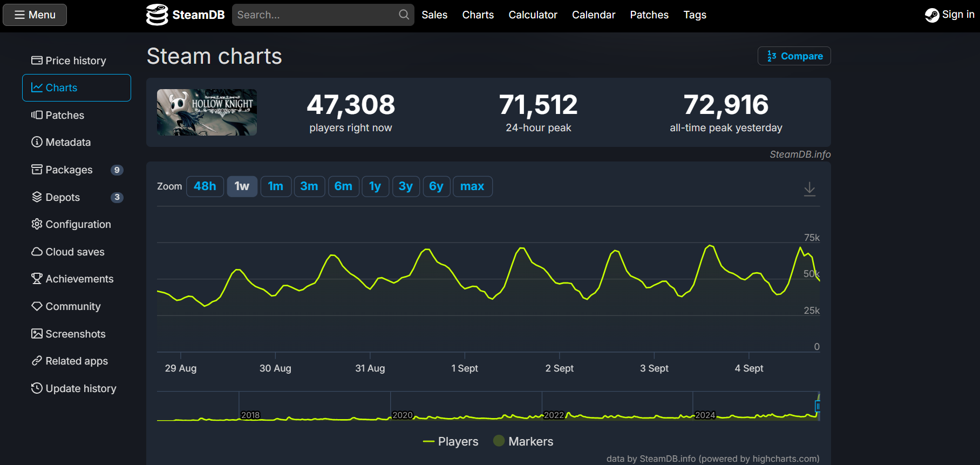
Task: Open the Charts top navigation item
Action: point(478,15)
